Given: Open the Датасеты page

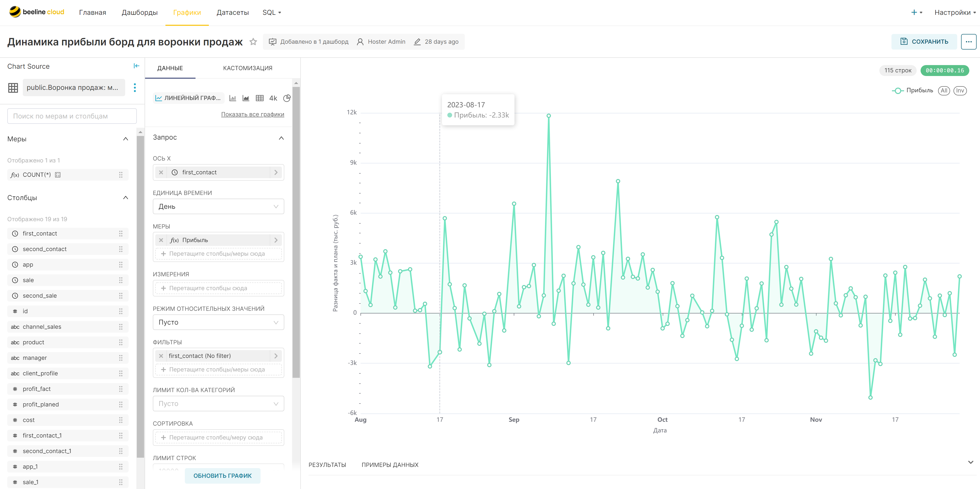Looking at the screenshot, I should [232, 12].
